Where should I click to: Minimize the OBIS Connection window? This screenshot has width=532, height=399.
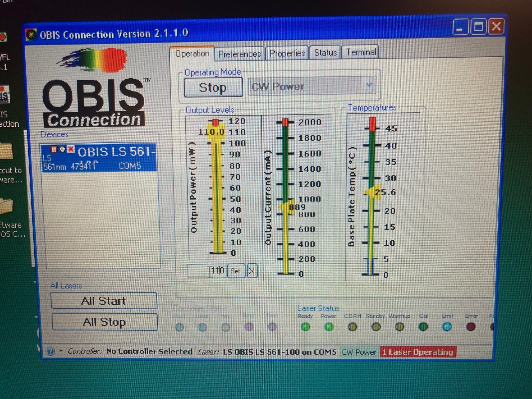461,27
